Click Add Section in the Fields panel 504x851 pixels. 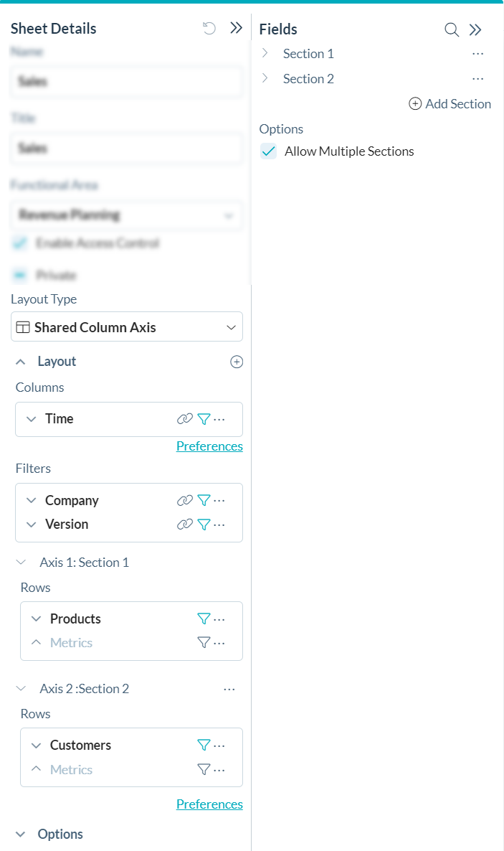pos(450,104)
